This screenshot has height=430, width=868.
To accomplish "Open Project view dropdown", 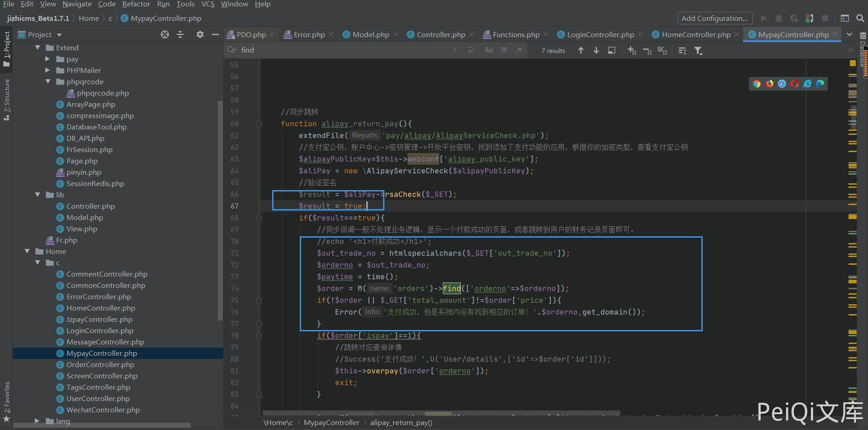I will 59,35.
